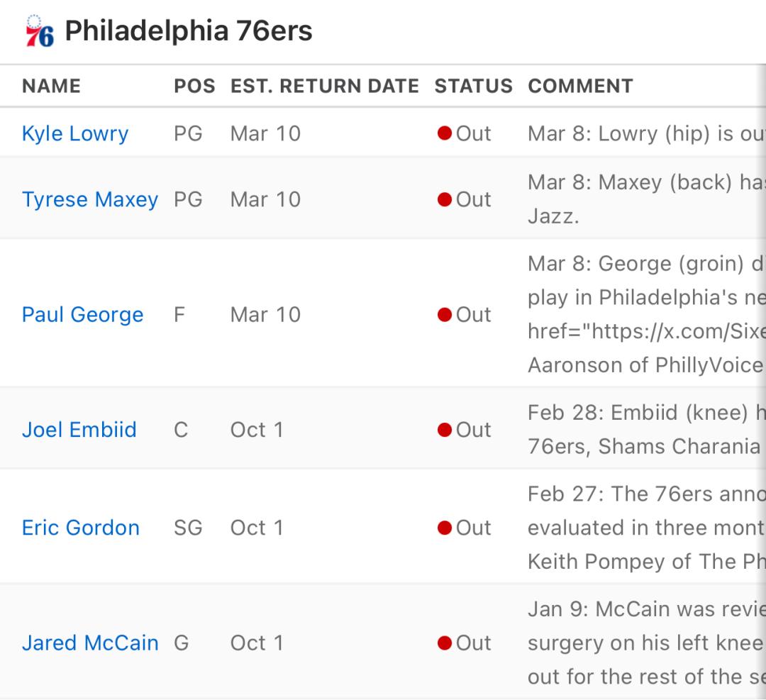Click the Philadelphia 76ers team heading

click(x=189, y=30)
